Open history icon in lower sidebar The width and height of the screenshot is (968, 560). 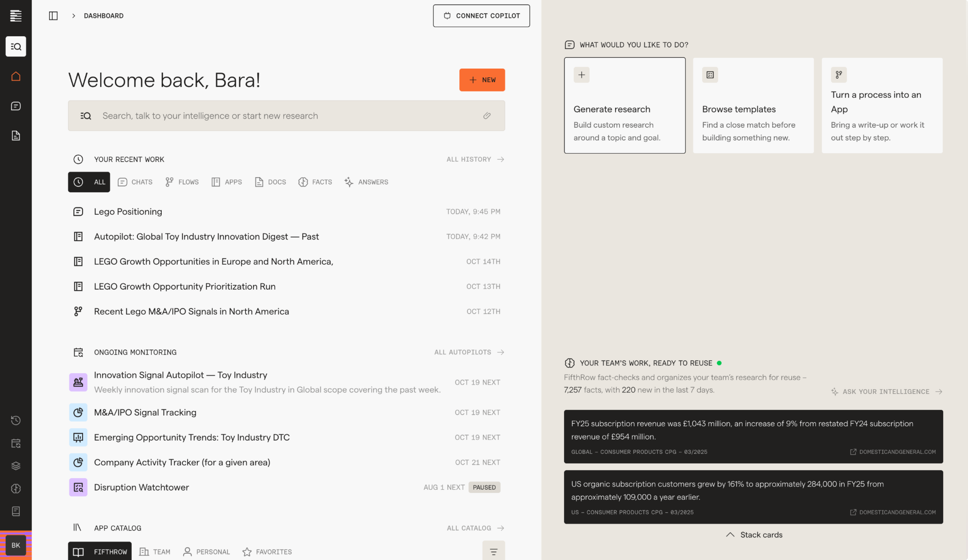[x=16, y=420]
